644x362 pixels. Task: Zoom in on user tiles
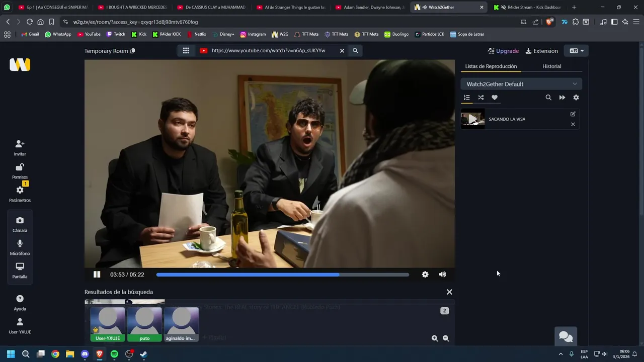click(435, 339)
